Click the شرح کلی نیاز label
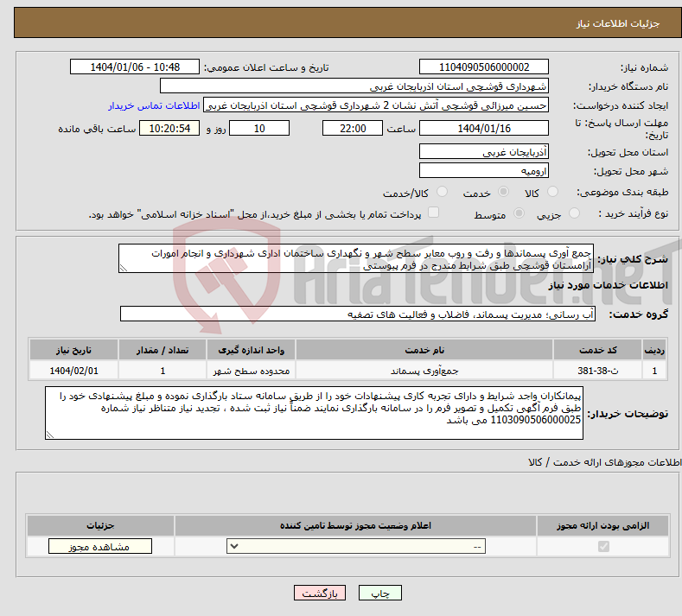The width and height of the screenshot is (682, 616). click(x=633, y=259)
